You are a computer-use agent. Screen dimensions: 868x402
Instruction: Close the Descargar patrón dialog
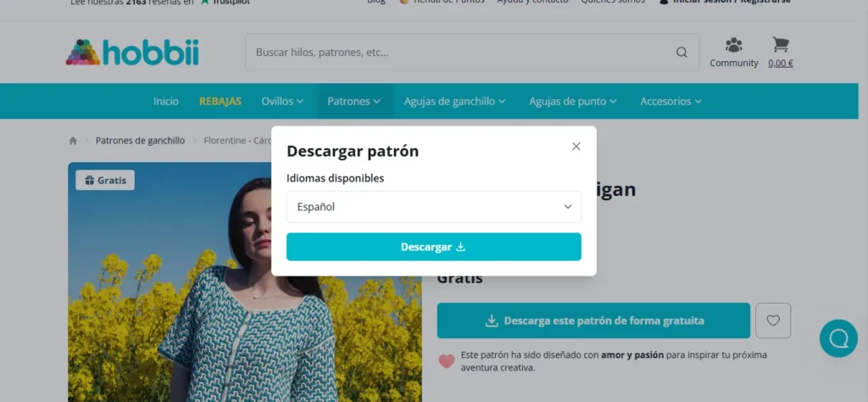click(576, 146)
